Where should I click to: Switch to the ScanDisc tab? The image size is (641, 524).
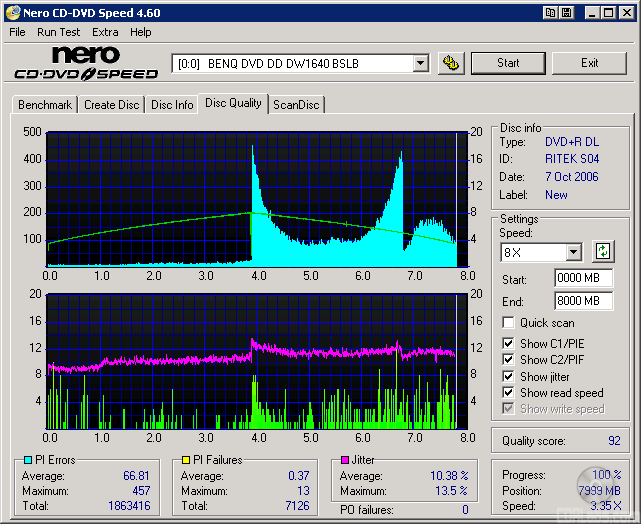(296, 105)
